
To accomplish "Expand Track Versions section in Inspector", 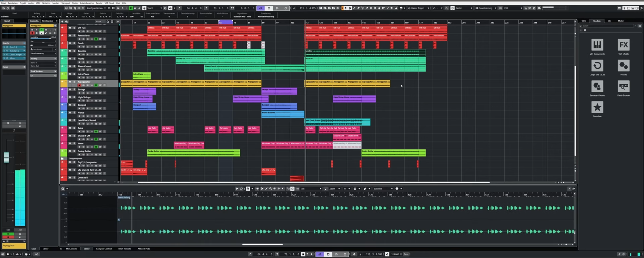I will point(43,71).
